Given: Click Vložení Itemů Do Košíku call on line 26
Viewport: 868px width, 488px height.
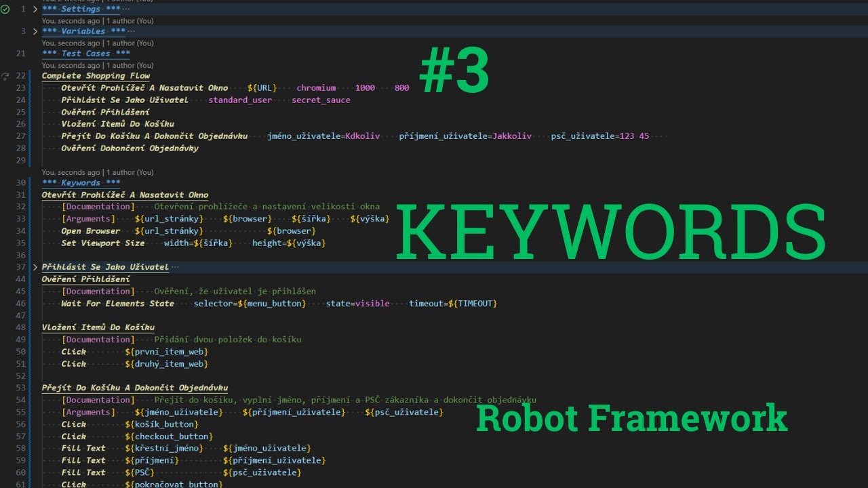Looking at the screenshot, I should (118, 124).
